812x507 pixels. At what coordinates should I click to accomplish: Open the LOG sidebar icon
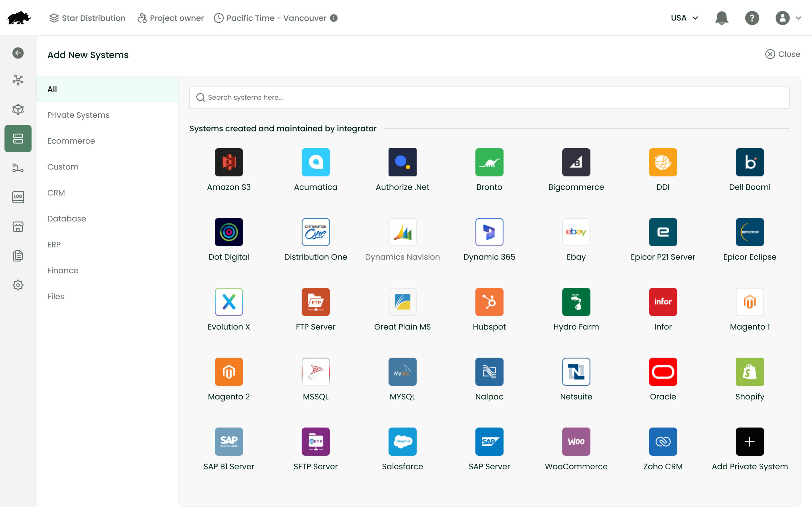pos(18,197)
